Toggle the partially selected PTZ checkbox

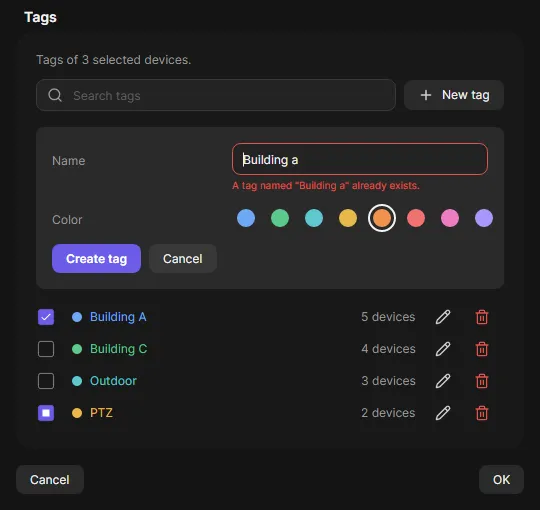point(46,413)
